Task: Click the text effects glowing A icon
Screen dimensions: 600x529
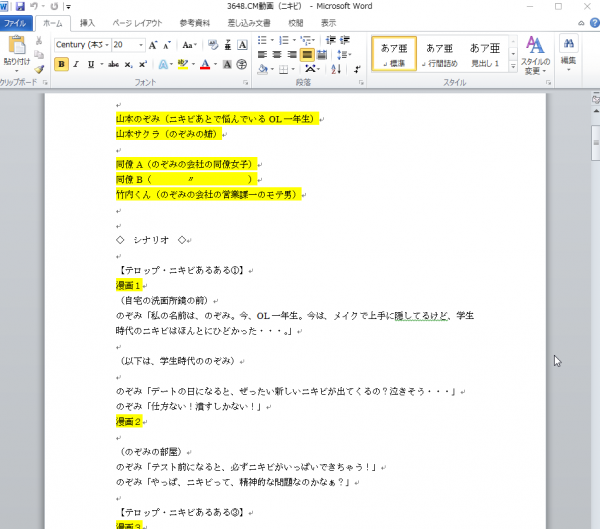Action: (x=163, y=64)
